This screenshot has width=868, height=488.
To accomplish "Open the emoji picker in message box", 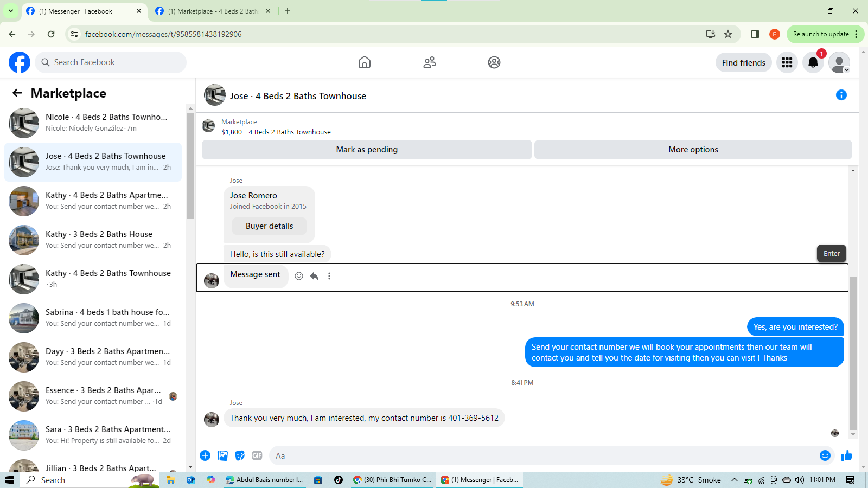I will coord(825,455).
